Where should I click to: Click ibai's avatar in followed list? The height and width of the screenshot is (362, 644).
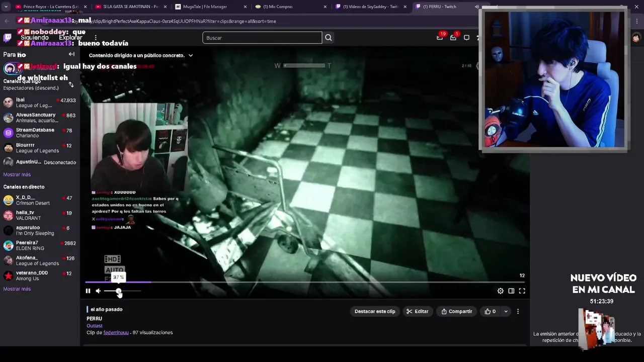(x=8, y=103)
